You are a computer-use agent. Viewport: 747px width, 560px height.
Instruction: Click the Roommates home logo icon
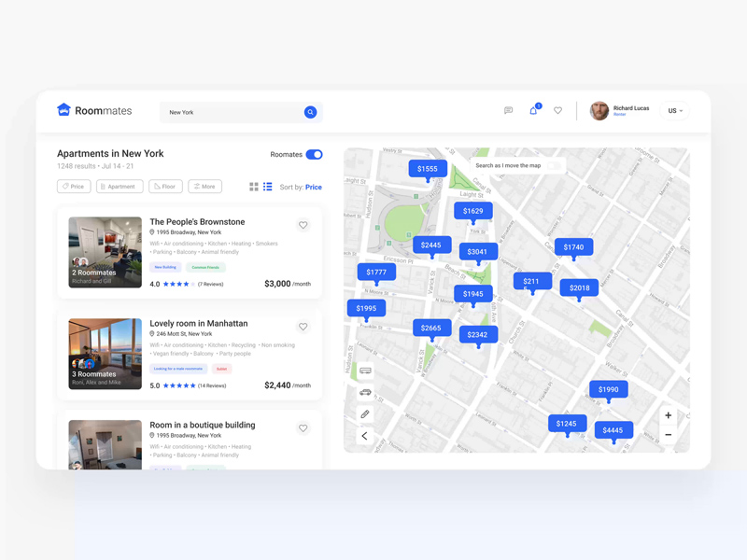pos(65,110)
